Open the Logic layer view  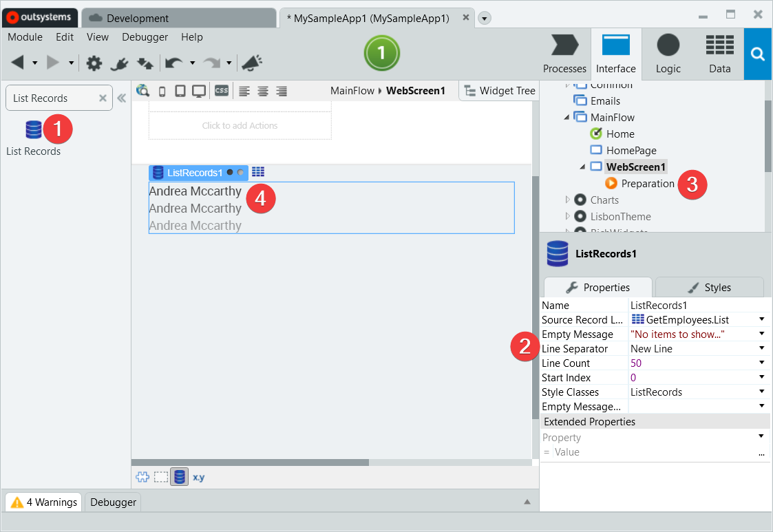pos(667,54)
